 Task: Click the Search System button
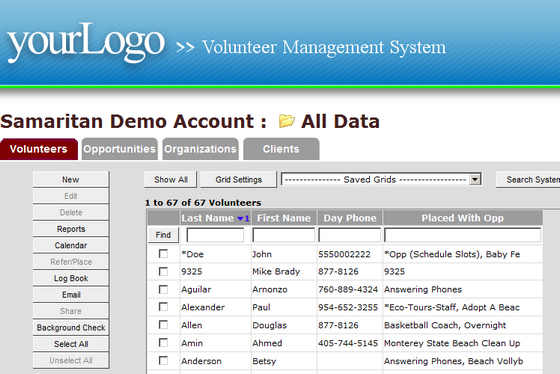point(528,179)
